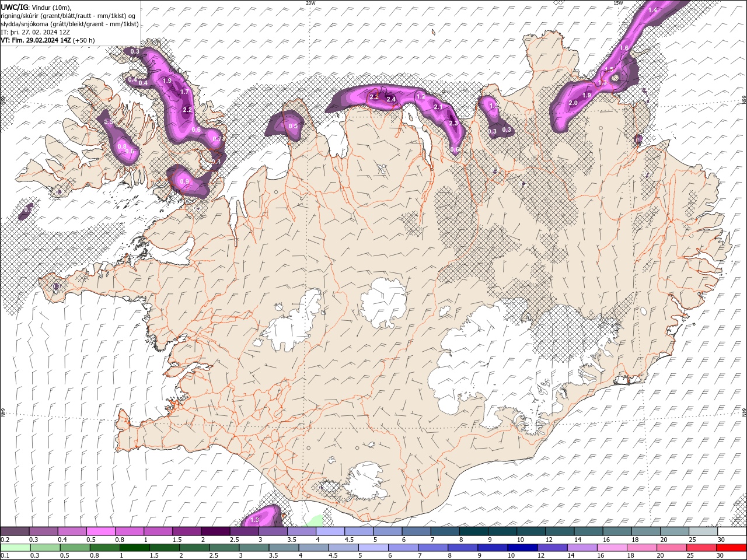This screenshot has width=747, height=560.
Task: Click the 15W longitude label
Action: 618,3
